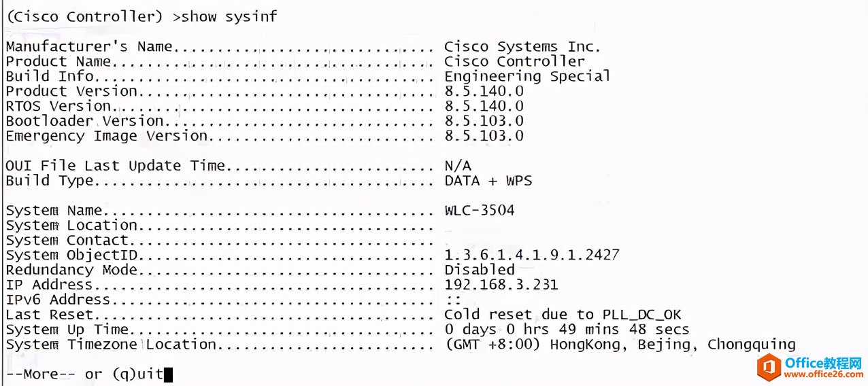Click the blinking cursor after (q)uit
Viewport: 868px width, 386px height.
[x=168, y=374]
